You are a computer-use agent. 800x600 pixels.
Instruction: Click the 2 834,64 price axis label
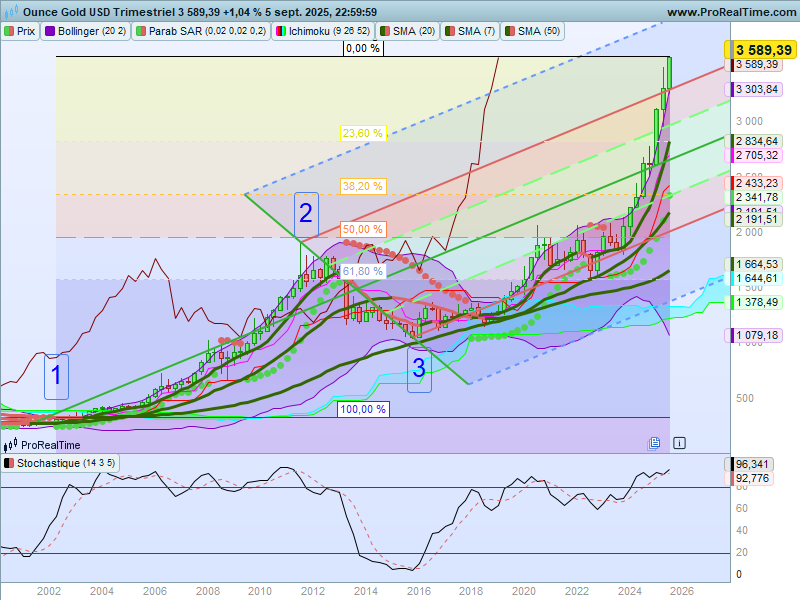(754, 141)
